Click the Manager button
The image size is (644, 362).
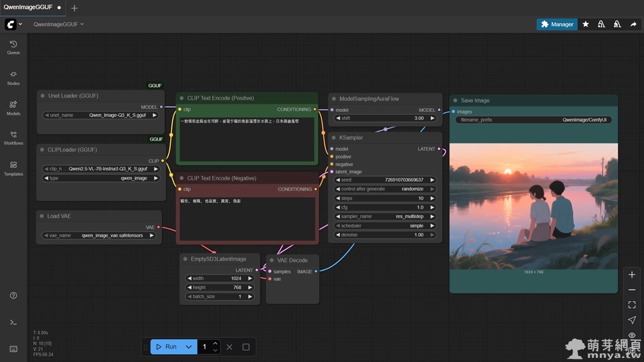pyautogui.click(x=557, y=24)
